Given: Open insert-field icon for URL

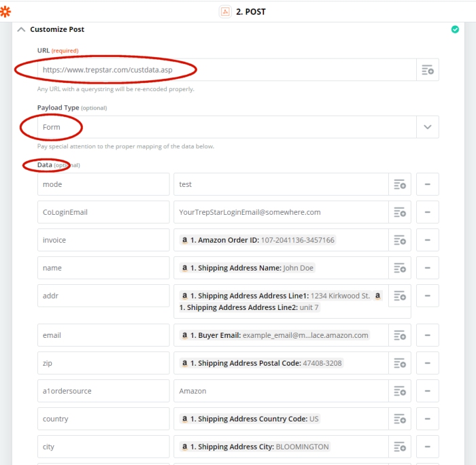Looking at the screenshot, I should point(428,70).
